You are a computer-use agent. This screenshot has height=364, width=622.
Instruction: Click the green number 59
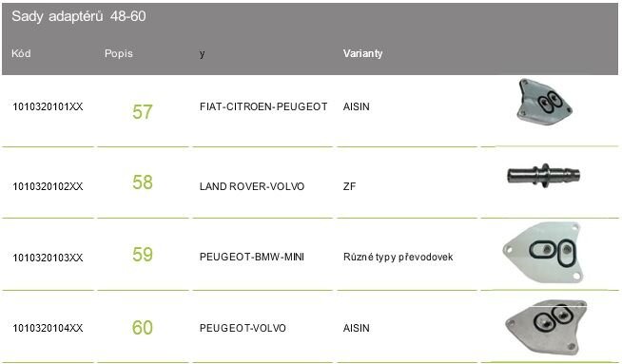click(143, 254)
